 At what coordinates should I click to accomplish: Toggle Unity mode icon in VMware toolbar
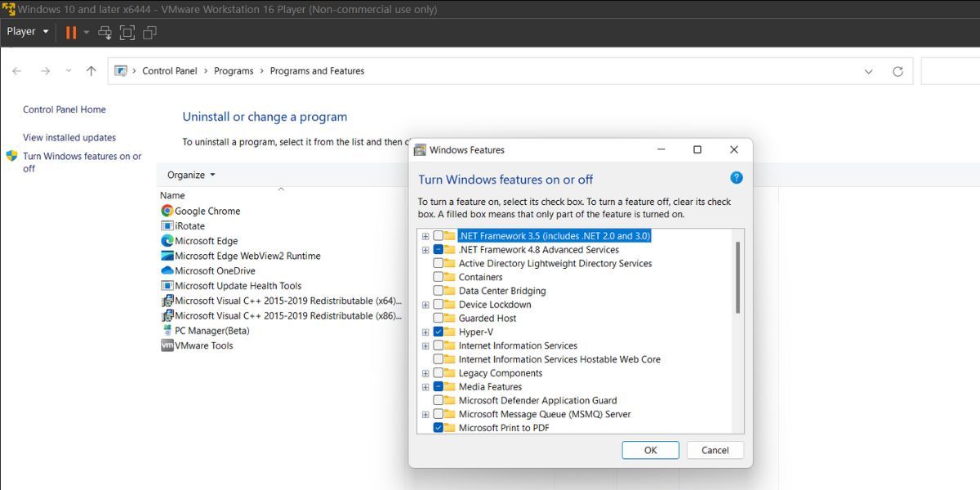point(149,32)
